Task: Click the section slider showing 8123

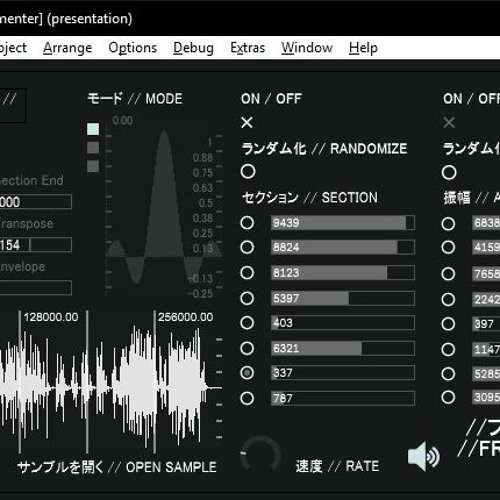Action: (x=343, y=273)
